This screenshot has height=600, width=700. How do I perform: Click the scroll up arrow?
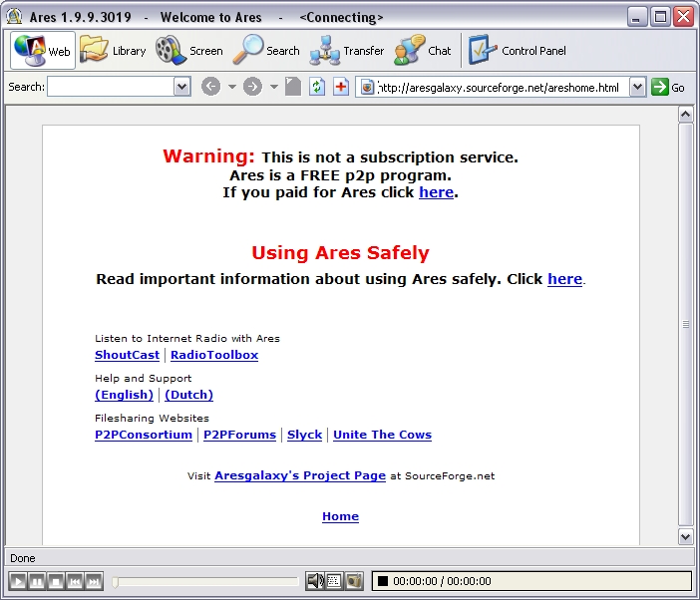point(685,115)
